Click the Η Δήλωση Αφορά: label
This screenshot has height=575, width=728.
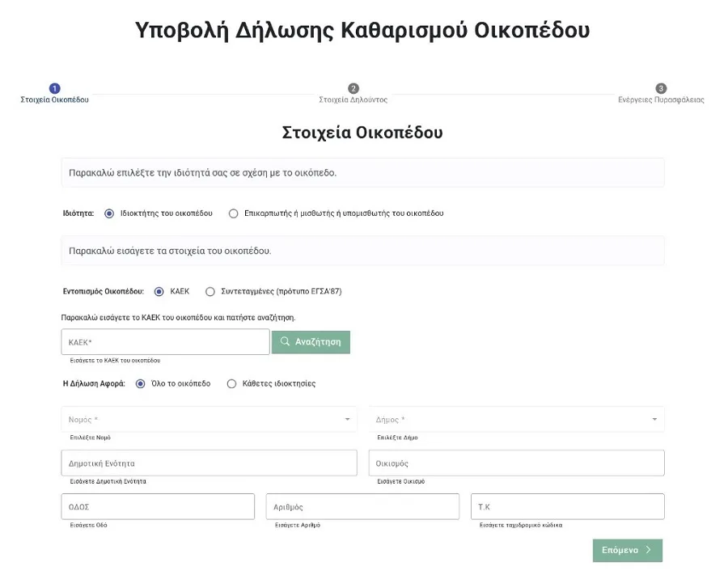(95, 384)
